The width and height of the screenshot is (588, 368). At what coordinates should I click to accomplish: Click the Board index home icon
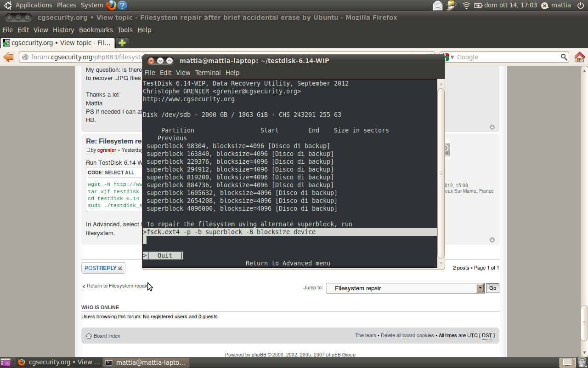pyautogui.click(x=89, y=336)
